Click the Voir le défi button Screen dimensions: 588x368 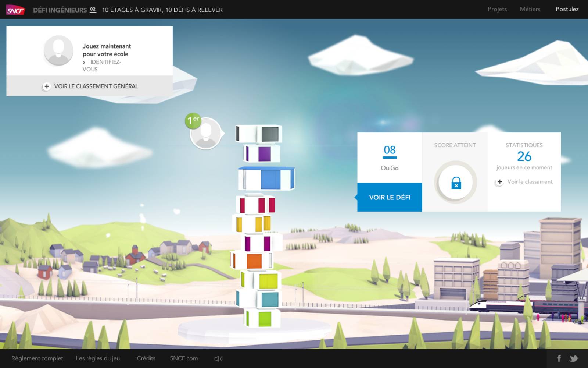tap(390, 197)
